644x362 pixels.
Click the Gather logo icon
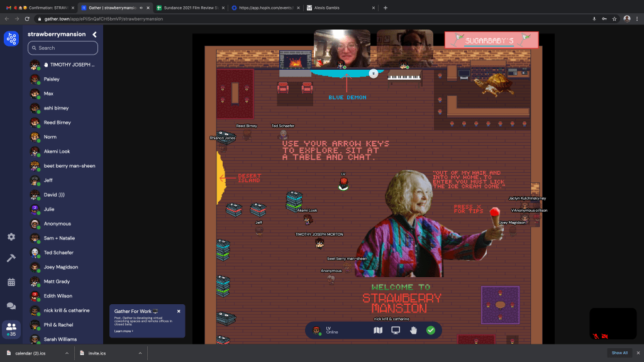[x=11, y=39]
